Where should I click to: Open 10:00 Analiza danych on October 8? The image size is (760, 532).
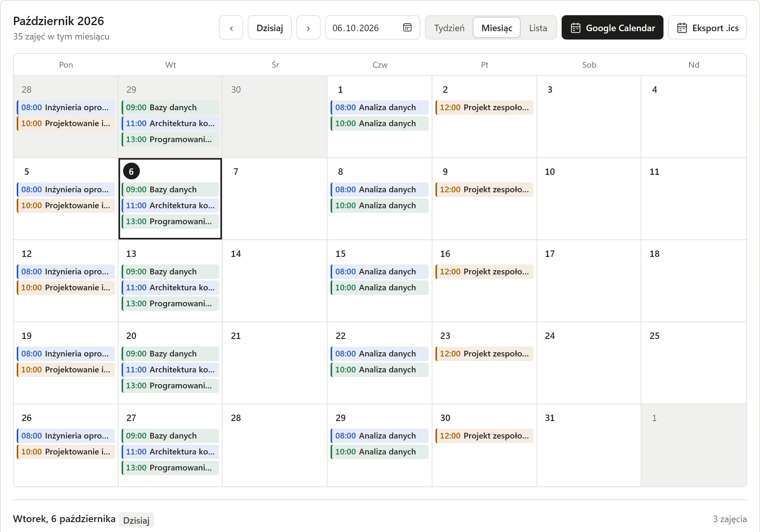380,206
